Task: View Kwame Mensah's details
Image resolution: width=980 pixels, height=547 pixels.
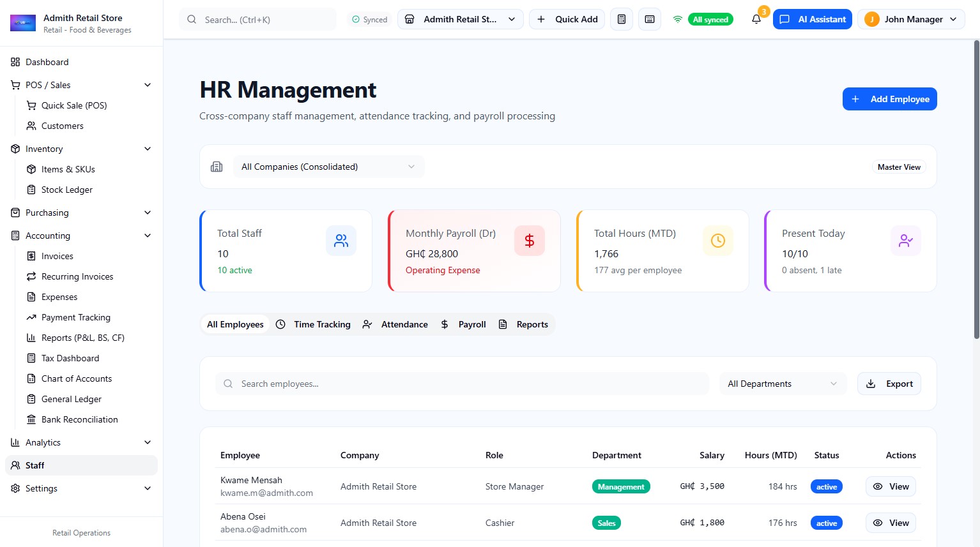Action: click(x=891, y=486)
